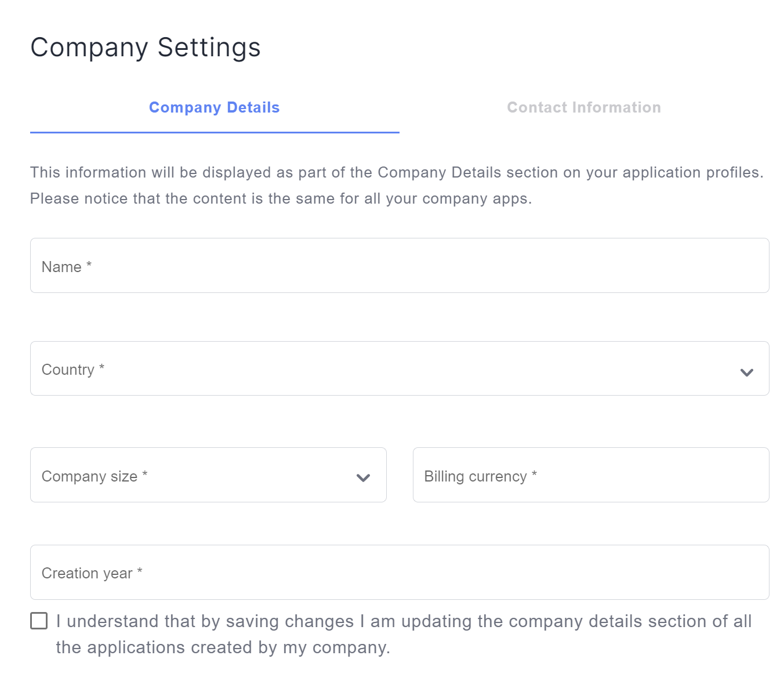
Task: Click the "Billing currency *" label text
Action: 481,476
